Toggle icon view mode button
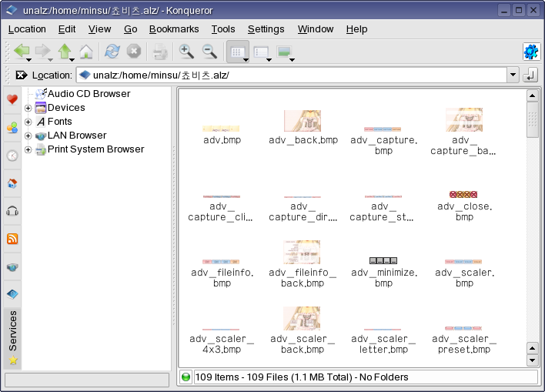This screenshot has width=545, height=392. pyautogui.click(x=236, y=52)
